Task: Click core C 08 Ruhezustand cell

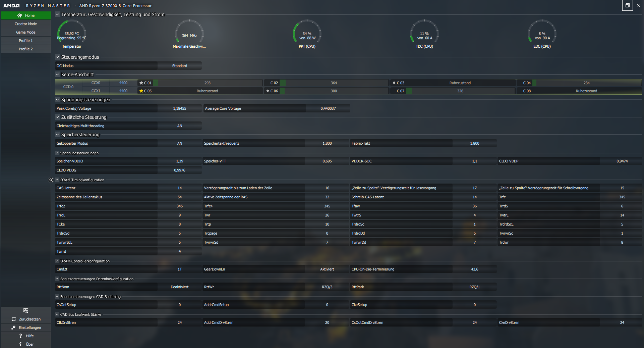Action: (x=587, y=91)
